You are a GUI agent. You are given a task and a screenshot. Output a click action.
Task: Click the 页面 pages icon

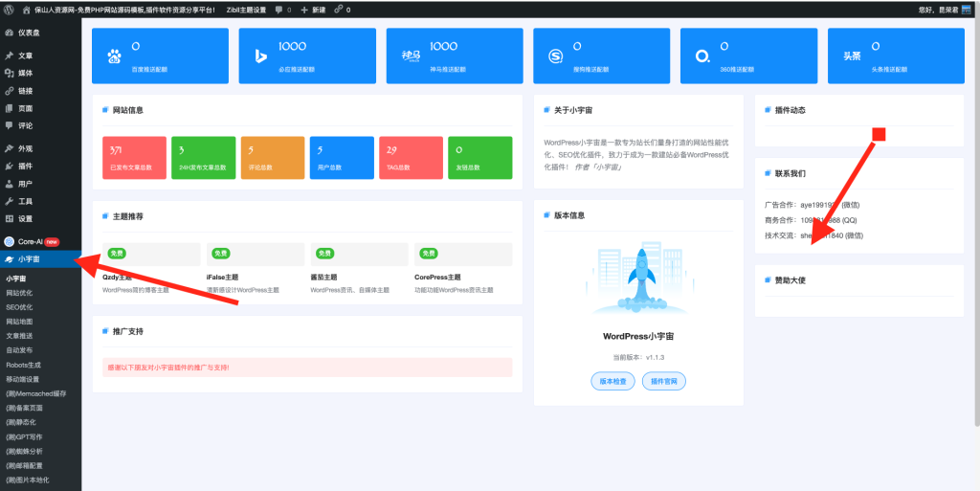pyautogui.click(x=10, y=108)
